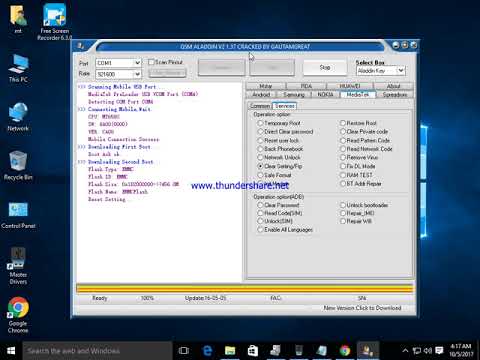The image size is (480, 360).
Task: Select ADB Clear Password option
Action: (260, 205)
